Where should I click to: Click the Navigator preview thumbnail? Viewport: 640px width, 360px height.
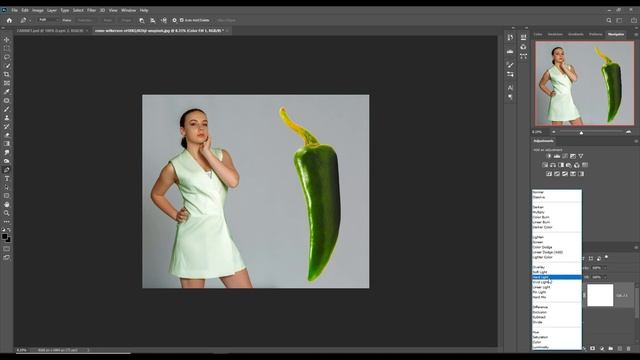click(584, 83)
